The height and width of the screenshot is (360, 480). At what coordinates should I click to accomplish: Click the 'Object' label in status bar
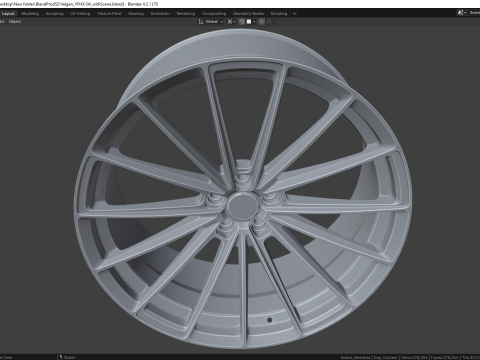coord(69,357)
